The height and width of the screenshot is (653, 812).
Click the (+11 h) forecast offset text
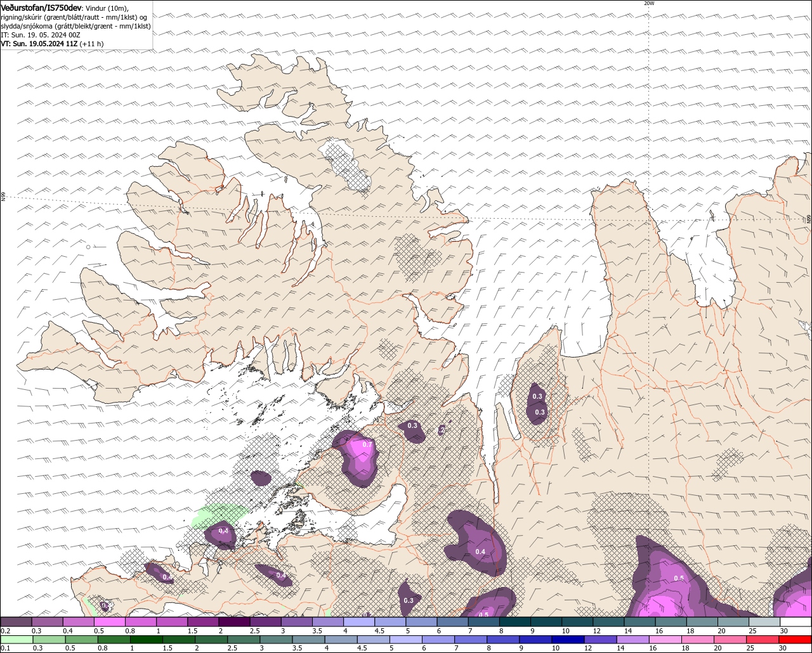(x=92, y=44)
